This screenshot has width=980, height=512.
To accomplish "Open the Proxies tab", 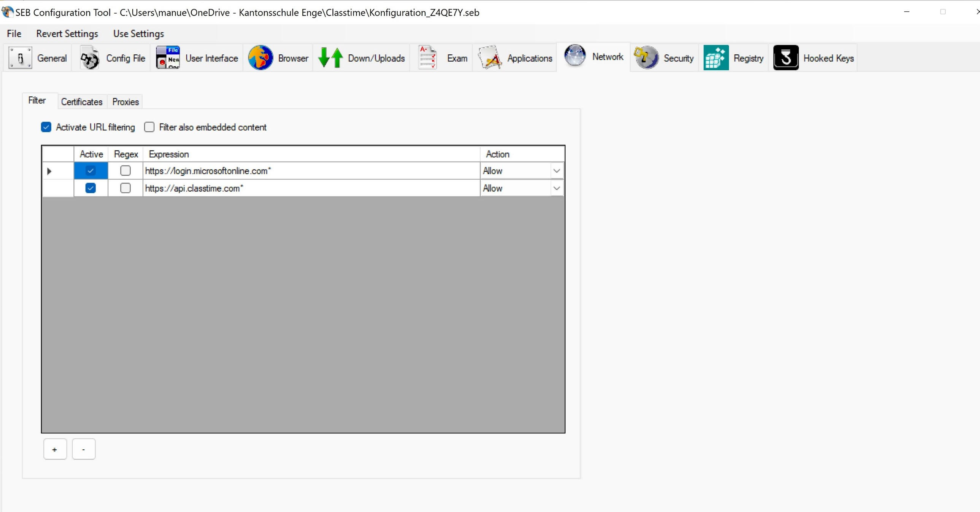I will click(x=125, y=101).
